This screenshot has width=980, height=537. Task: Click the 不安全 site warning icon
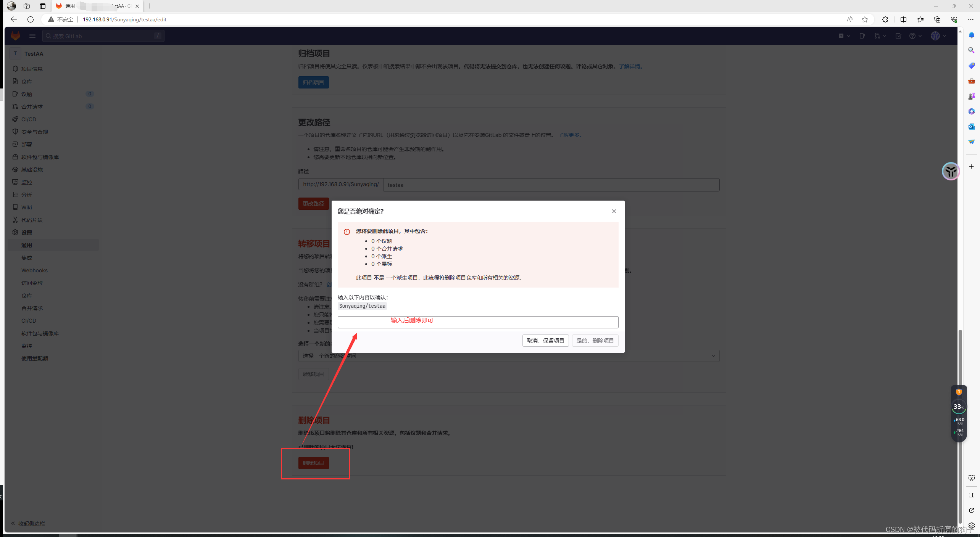click(x=51, y=19)
